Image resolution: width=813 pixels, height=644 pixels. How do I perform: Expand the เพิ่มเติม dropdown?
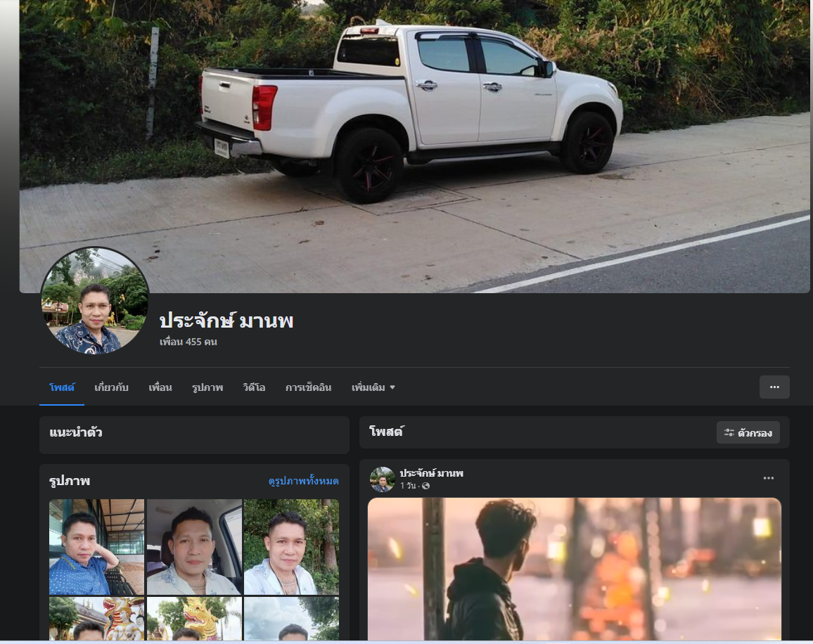click(373, 387)
